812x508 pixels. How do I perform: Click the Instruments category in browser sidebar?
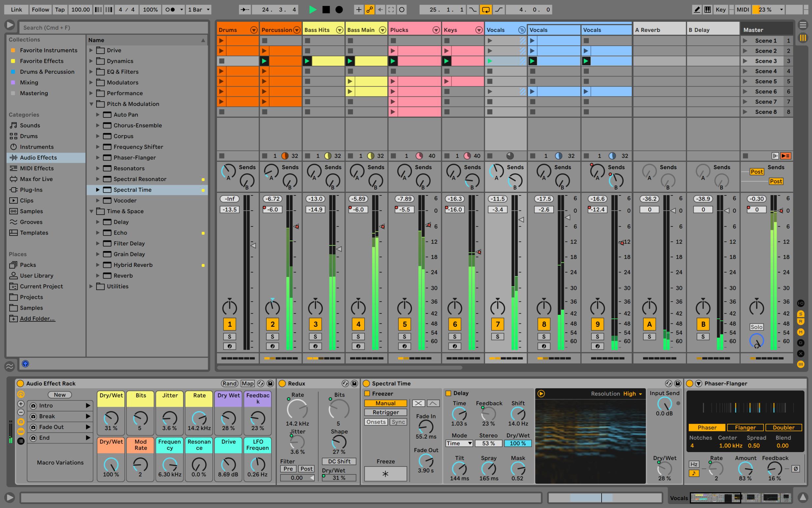37,146
